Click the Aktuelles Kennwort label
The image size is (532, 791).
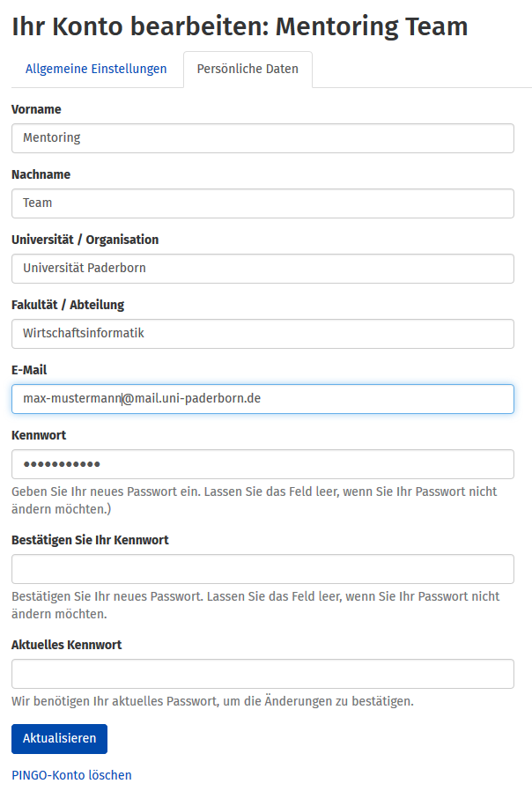(66, 645)
